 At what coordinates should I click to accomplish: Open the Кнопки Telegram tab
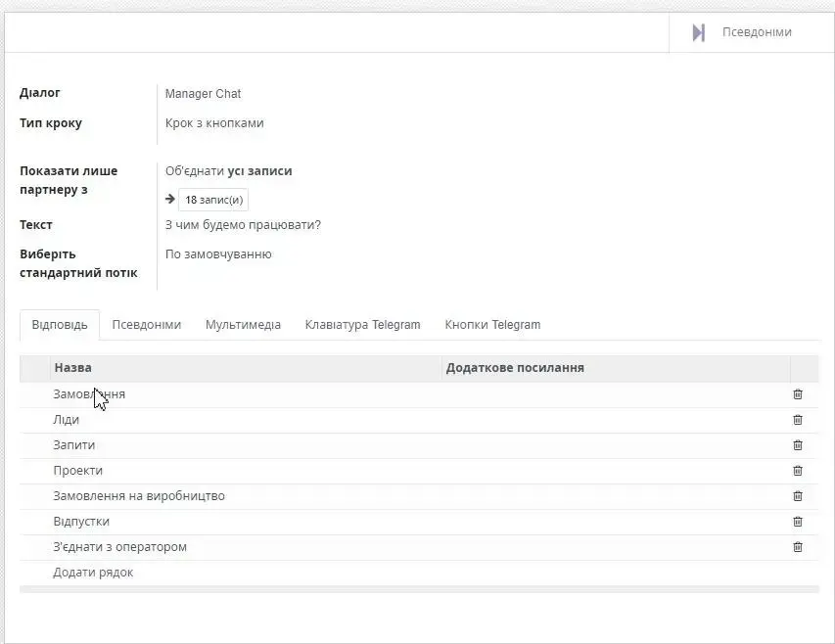pos(491,324)
